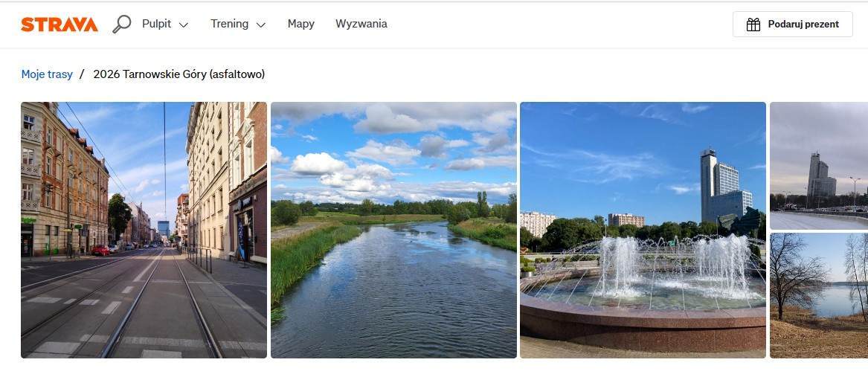The image size is (868, 377).
Task: Click the gift icon beside Podaruj prezent
Action: tap(753, 25)
